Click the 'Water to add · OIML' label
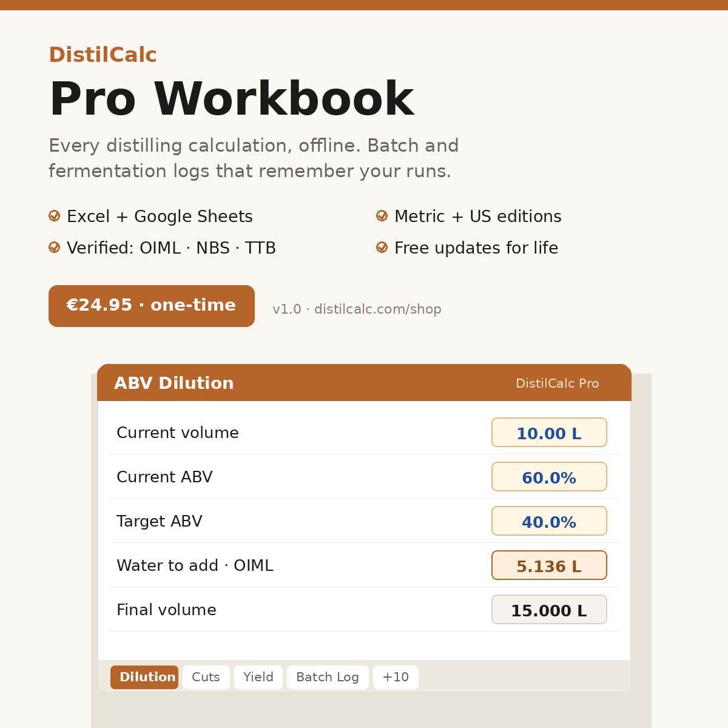 [195, 565]
